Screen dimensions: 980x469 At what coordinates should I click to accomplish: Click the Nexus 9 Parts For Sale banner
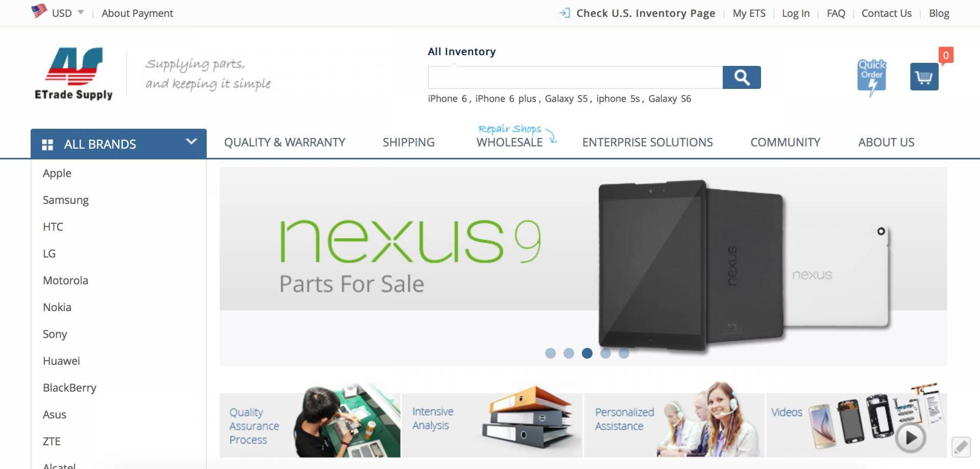pos(583,266)
